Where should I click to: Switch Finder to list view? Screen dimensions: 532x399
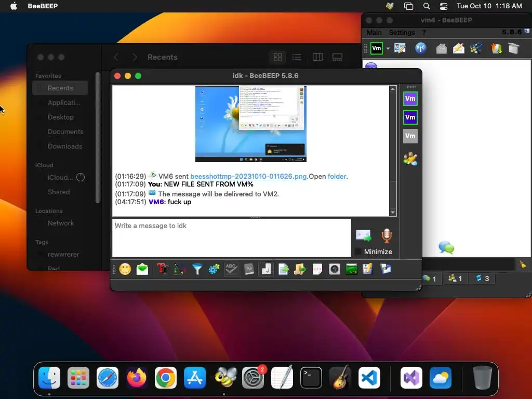(297, 57)
